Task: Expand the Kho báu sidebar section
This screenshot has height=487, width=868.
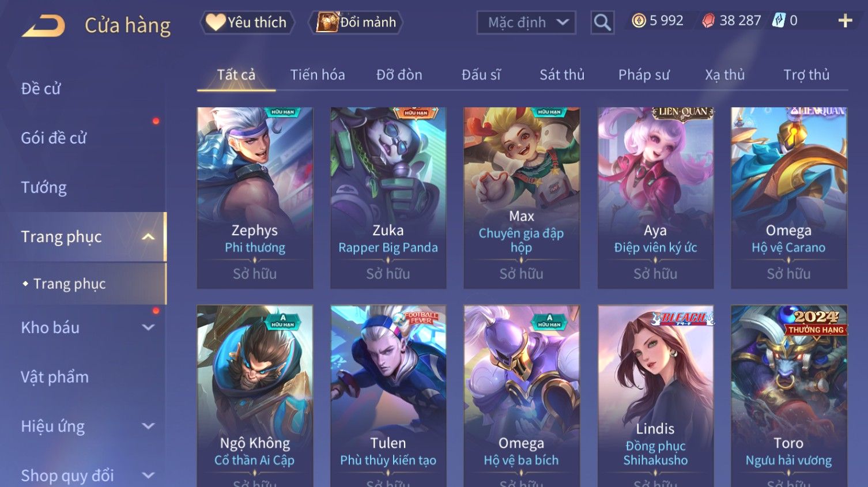Action: click(x=148, y=327)
